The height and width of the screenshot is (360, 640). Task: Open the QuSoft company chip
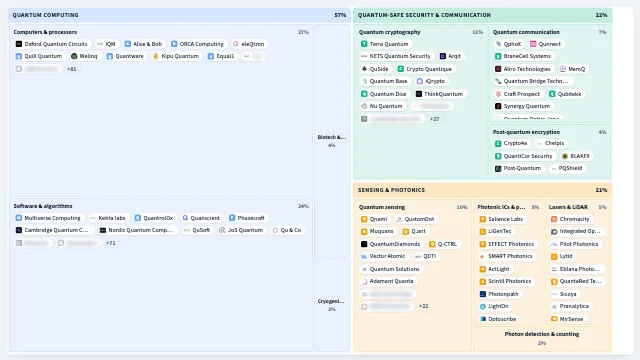click(x=197, y=230)
